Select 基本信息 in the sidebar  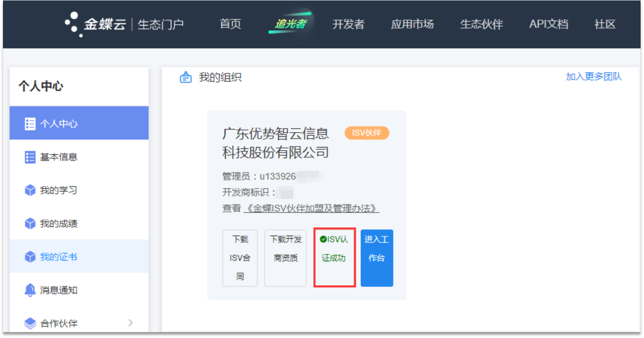[x=79, y=157]
